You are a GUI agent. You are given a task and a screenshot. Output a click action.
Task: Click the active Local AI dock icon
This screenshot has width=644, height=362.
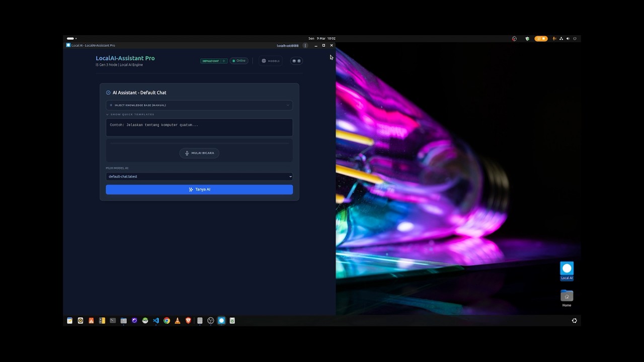[221, 320]
